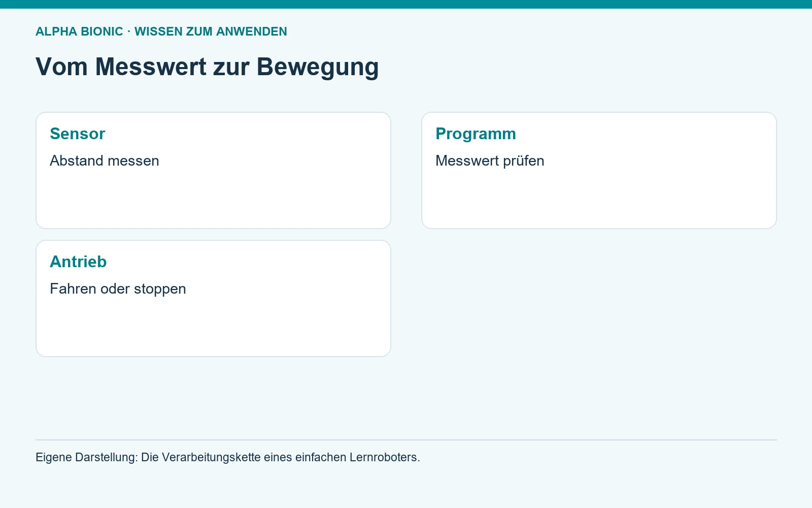Click the caption starting with 'Eigene Darstellung'
Screen dimensions: 812x508
coord(228,457)
